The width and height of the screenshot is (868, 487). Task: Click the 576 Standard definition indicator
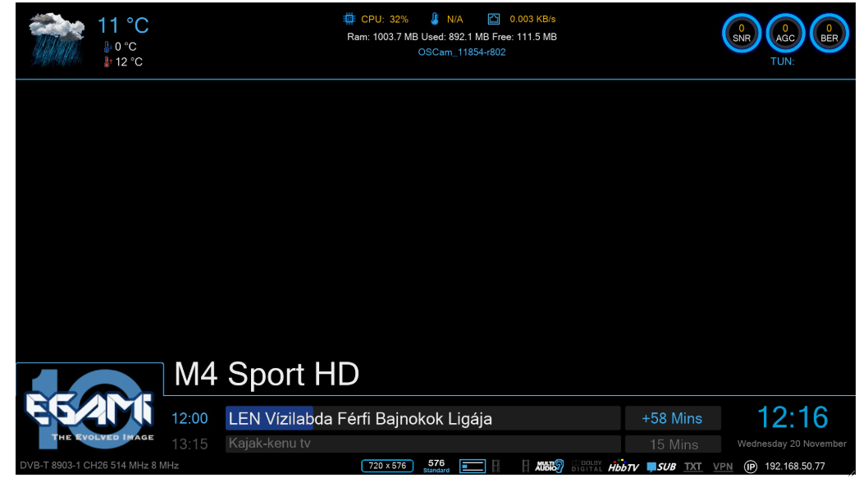click(x=436, y=466)
